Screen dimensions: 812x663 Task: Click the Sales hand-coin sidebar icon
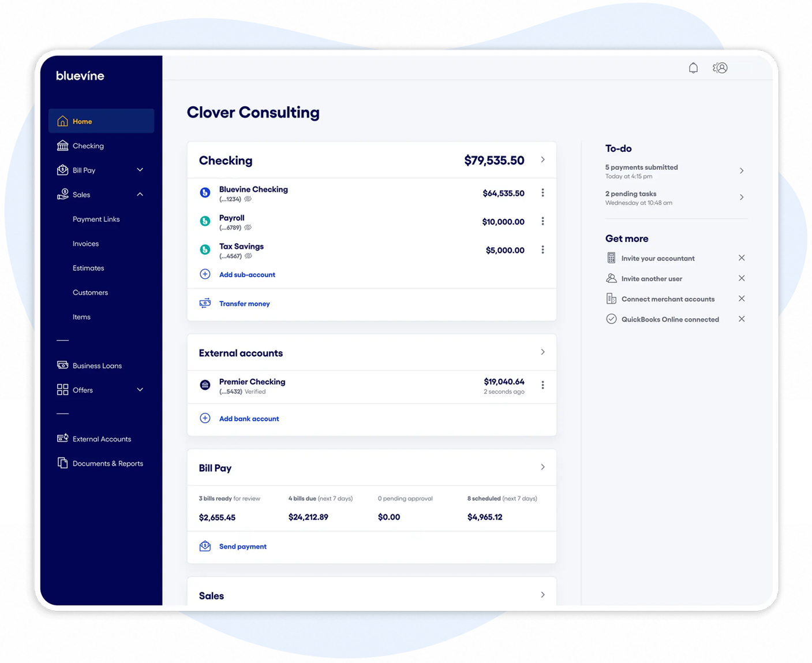(62, 195)
